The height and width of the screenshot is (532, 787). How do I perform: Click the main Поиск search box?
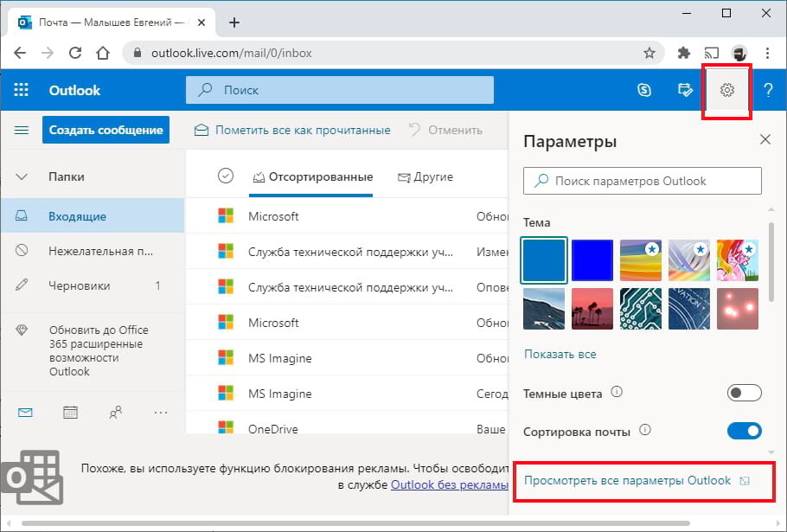click(340, 90)
